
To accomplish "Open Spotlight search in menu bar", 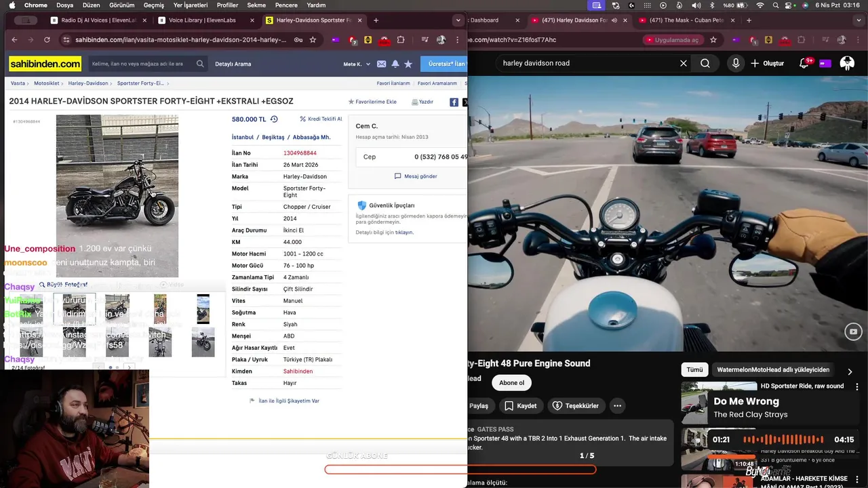I will pos(775,5).
